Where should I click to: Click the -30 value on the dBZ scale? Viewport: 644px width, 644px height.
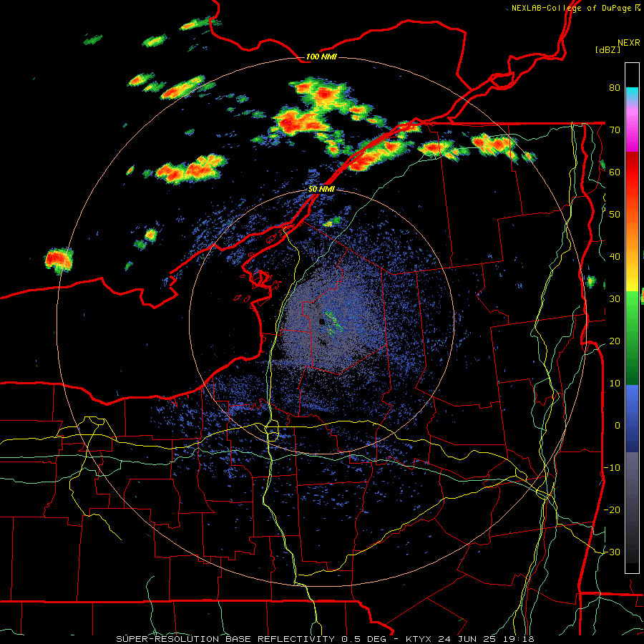tap(612, 552)
